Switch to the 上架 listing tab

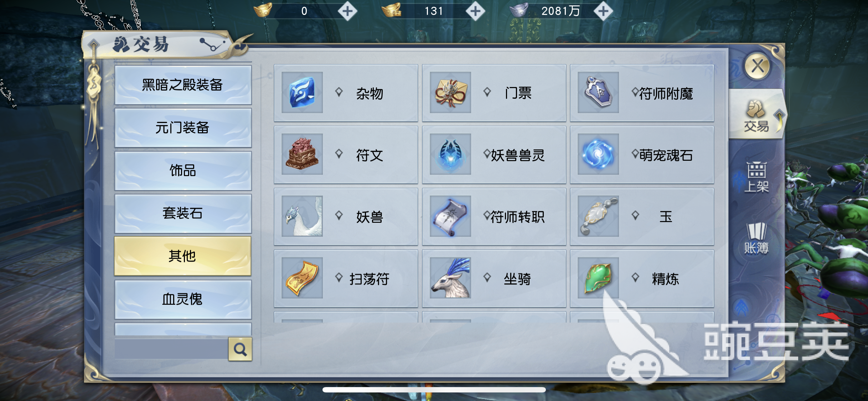(x=756, y=177)
